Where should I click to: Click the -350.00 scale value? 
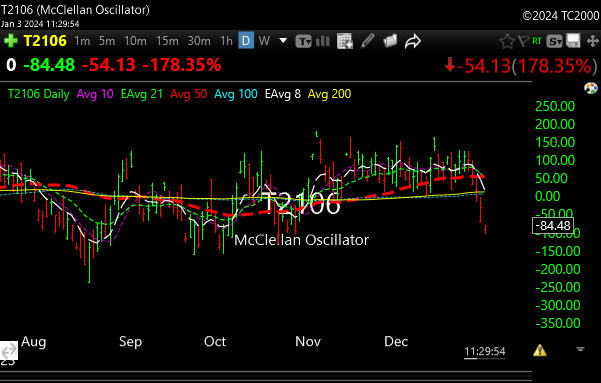pyautogui.click(x=558, y=323)
